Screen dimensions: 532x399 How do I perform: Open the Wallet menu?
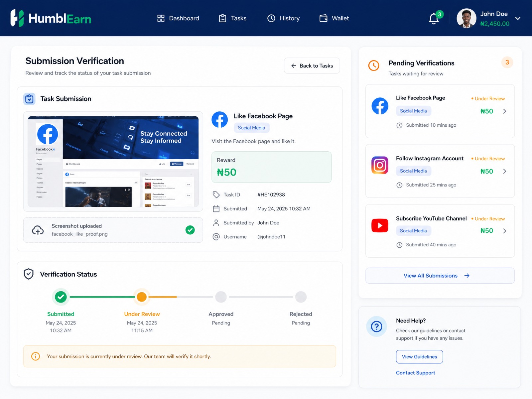(334, 18)
